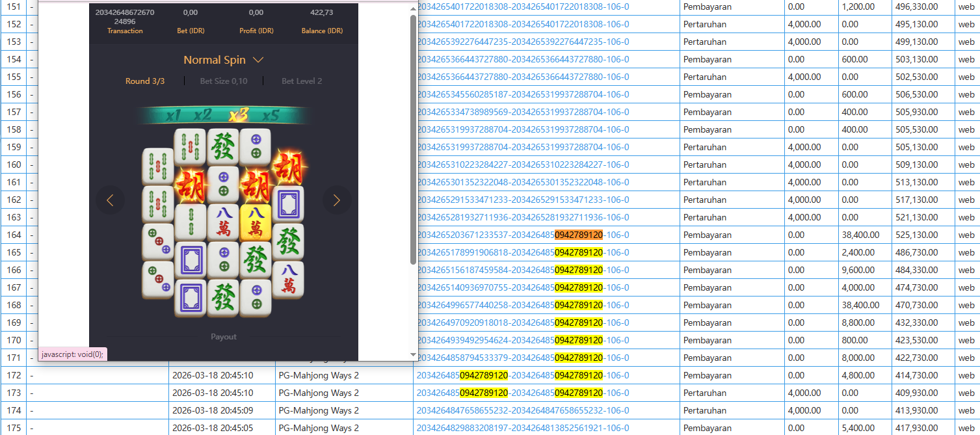Select the Bet Level 2 label
This screenshot has width=980, height=435.
coord(302,81)
